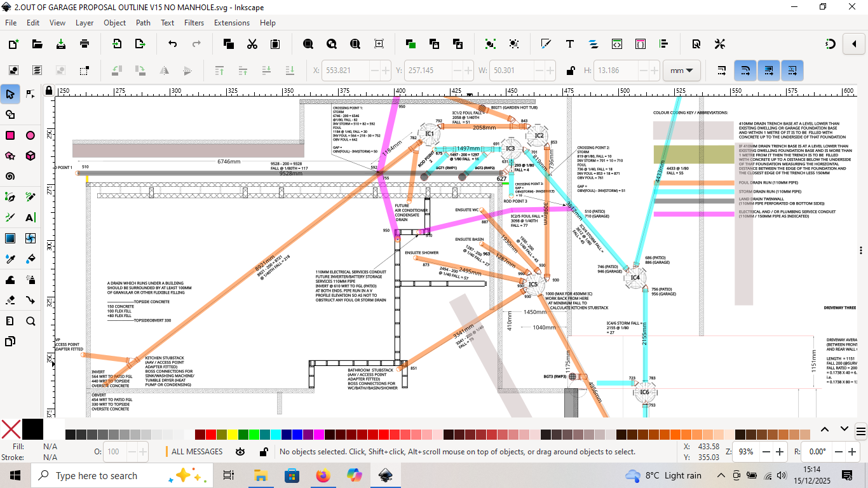Click ALL MESSAGES layer indicator

[x=196, y=452]
